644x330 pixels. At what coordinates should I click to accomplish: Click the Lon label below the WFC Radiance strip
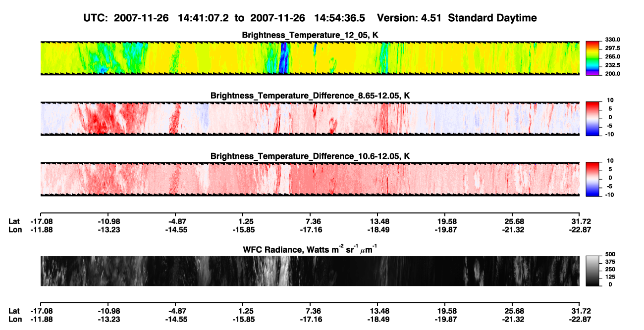15,319
